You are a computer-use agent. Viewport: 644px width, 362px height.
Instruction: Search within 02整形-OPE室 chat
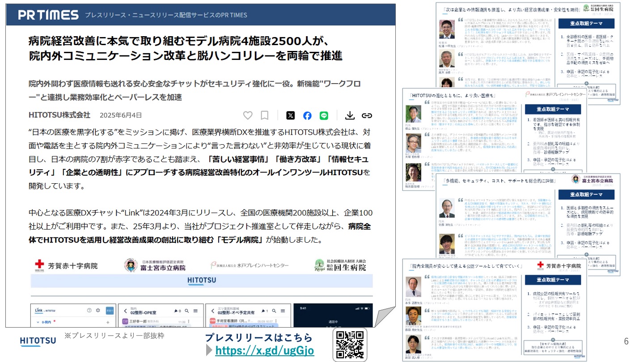click(187, 311)
